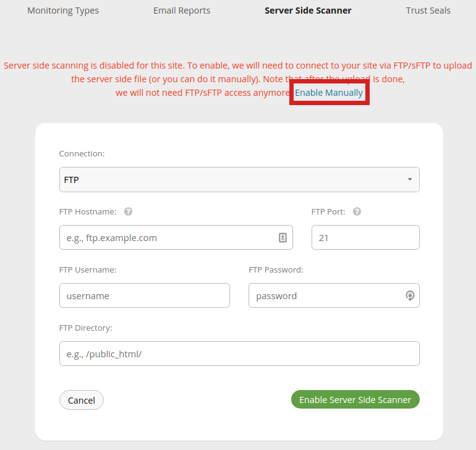The image size is (476, 450).
Task: Click inside the FTP Password field
Action: coord(325,295)
